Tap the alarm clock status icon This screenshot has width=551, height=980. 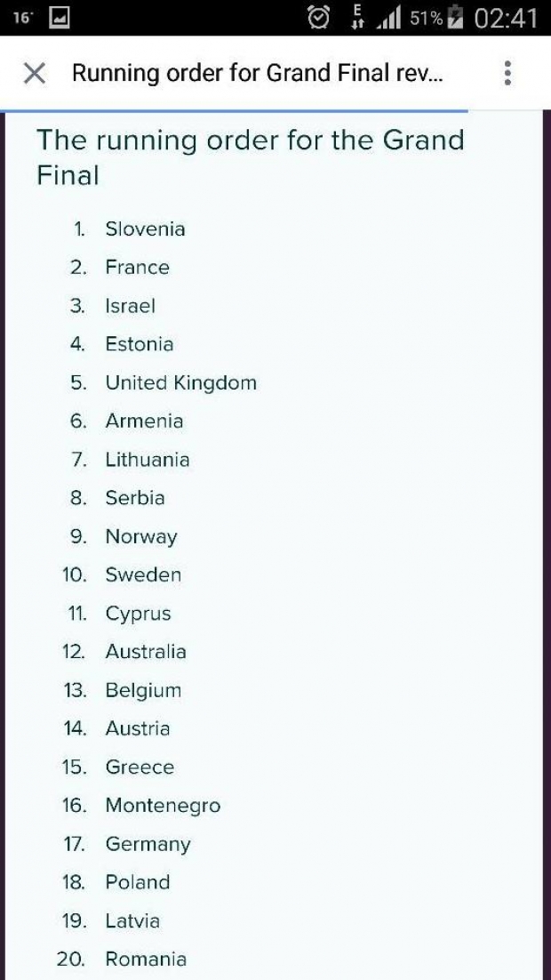pyautogui.click(x=318, y=18)
